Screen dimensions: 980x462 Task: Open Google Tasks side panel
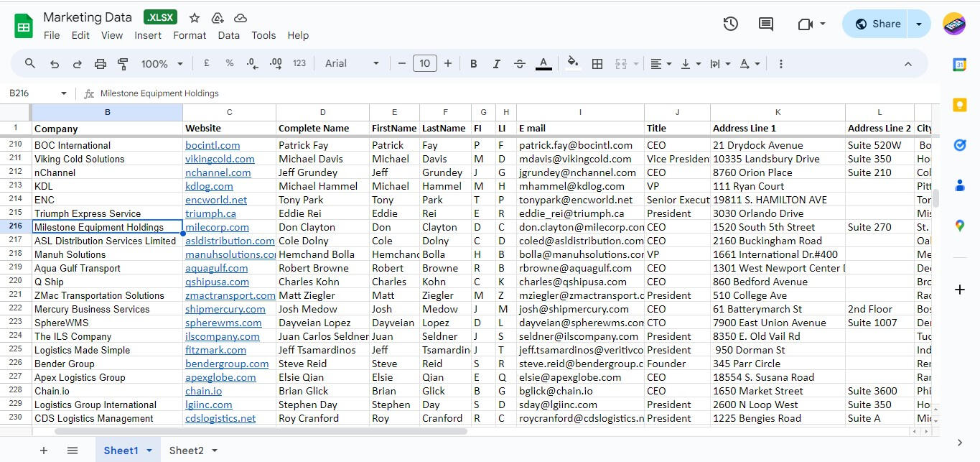(x=959, y=145)
